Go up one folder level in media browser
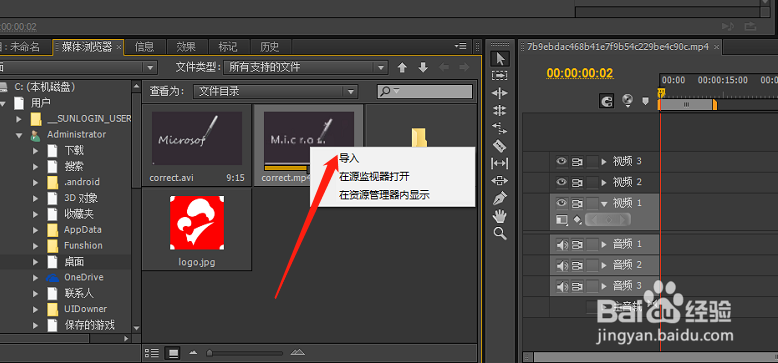 coord(402,67)
